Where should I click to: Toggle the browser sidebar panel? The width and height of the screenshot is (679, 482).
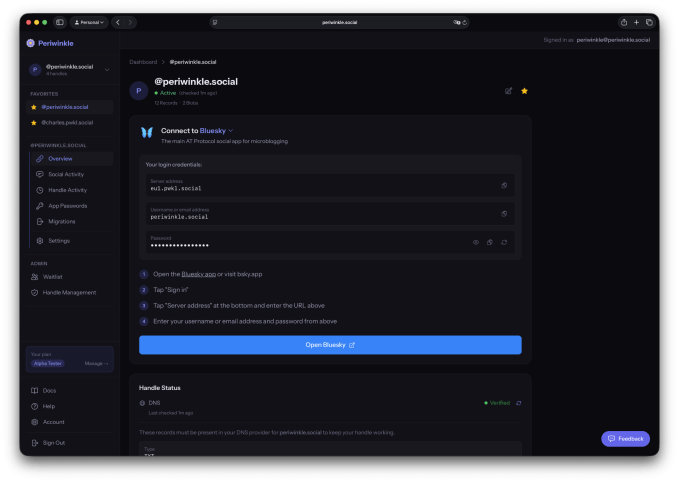(59, 21)
